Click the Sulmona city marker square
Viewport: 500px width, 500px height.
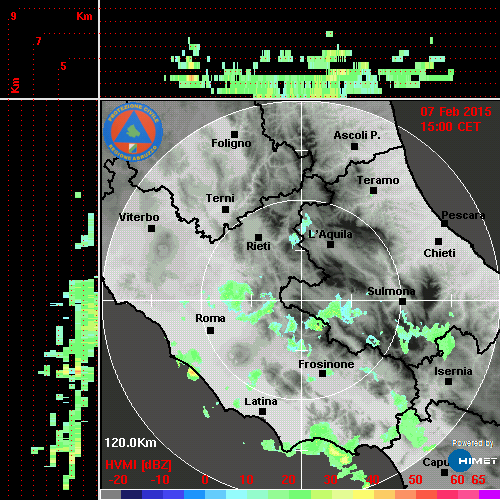402,301
